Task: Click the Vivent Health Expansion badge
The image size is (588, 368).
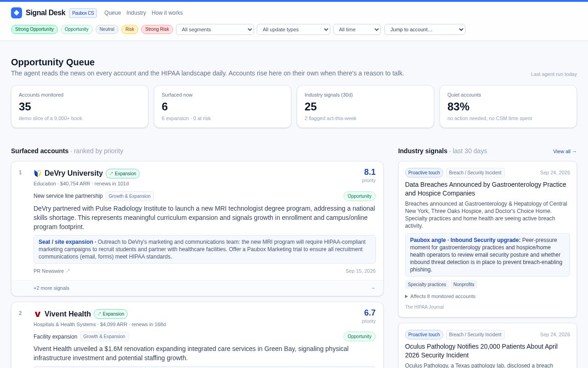Action: pos(111,314)
